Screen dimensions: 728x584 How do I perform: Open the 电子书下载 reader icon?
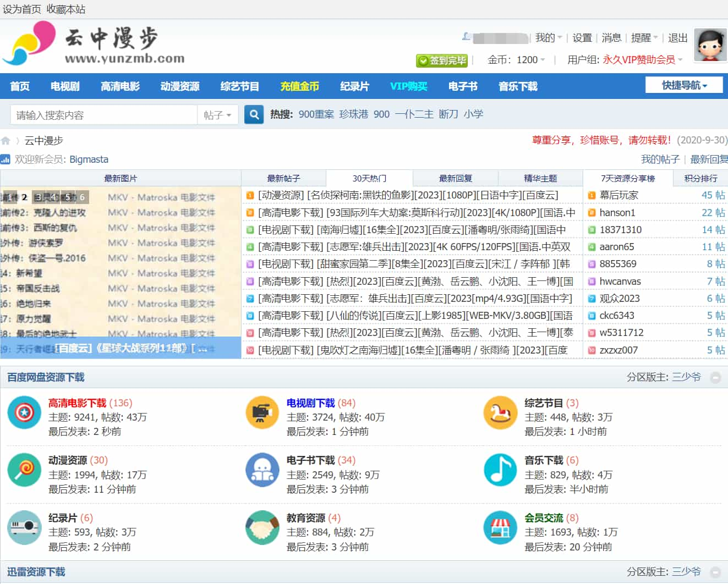tap(262, 470)
